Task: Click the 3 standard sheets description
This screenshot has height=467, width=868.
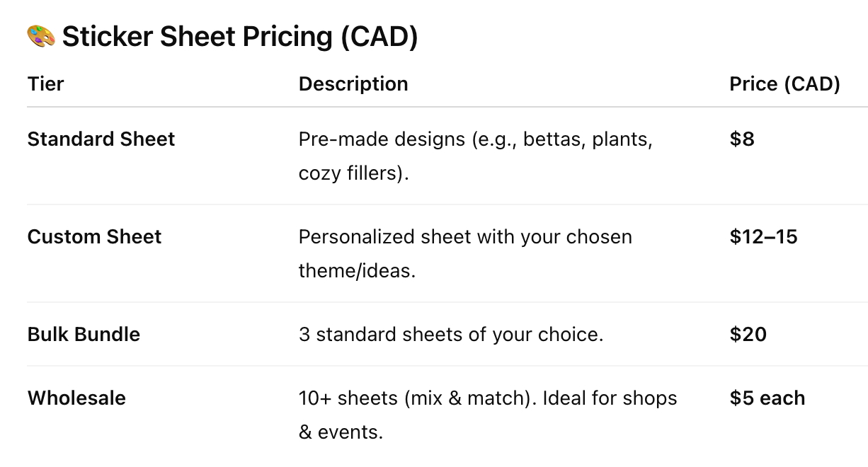Action: pos(451,335)
